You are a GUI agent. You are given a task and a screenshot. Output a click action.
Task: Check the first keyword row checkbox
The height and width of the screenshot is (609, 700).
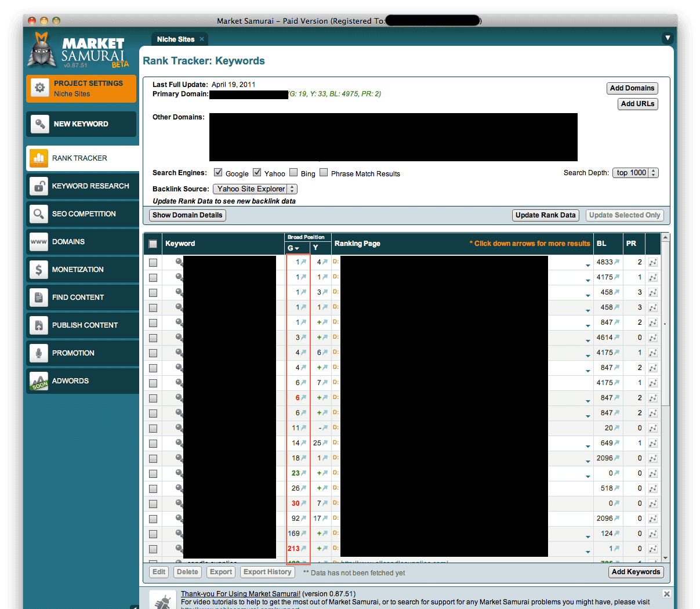[153, 263]
